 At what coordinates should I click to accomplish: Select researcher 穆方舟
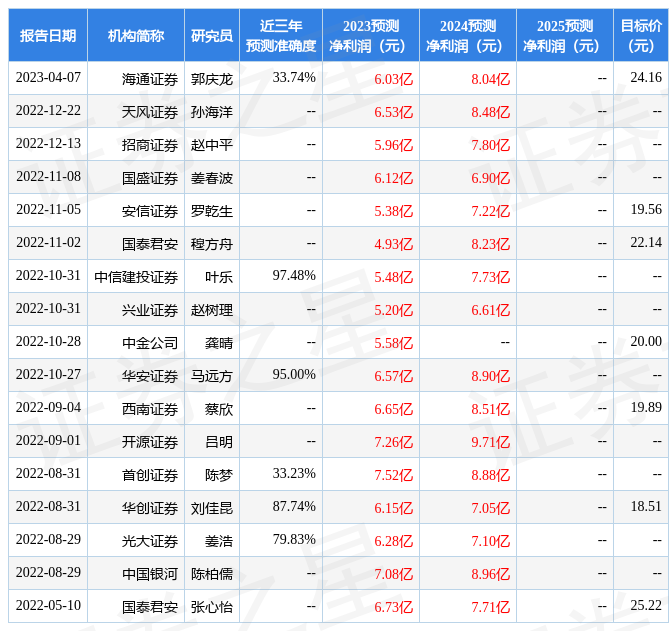point(212,244)
